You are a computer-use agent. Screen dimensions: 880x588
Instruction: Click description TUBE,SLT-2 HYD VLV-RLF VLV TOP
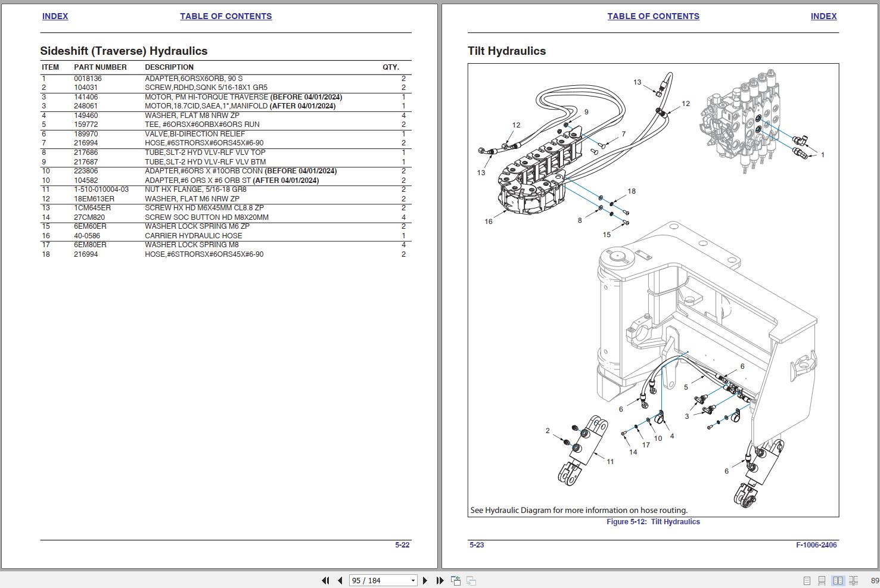[205, 153]
